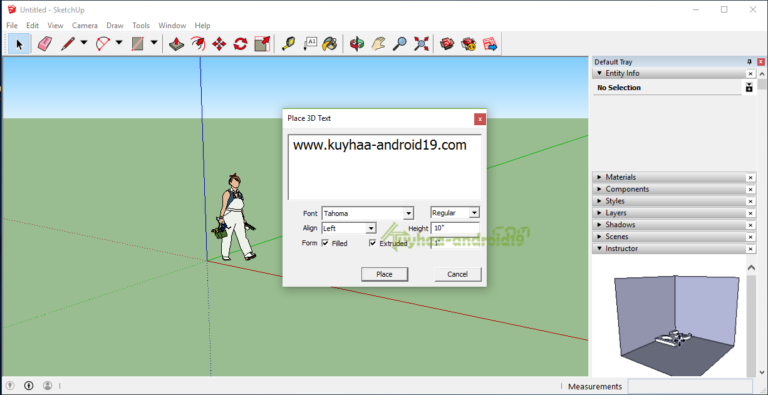Open the Tools menu
Screen dimensions: 768x395
tap(141, 25)
